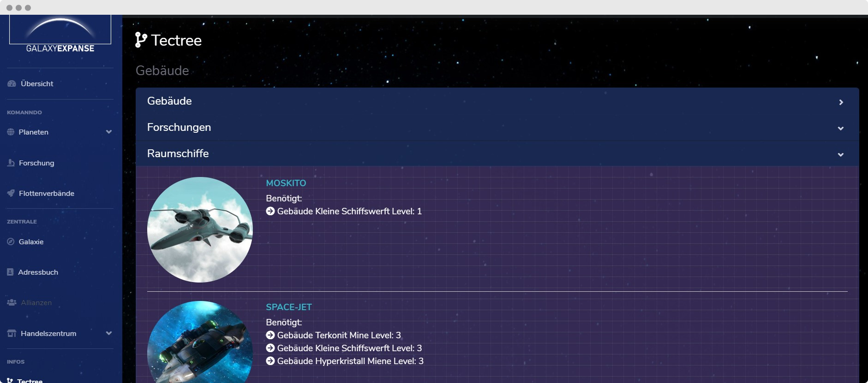Open the Raumschiffe accordion section
The width and height of the screenshot is (868, 383).
[x=497, y=153]
